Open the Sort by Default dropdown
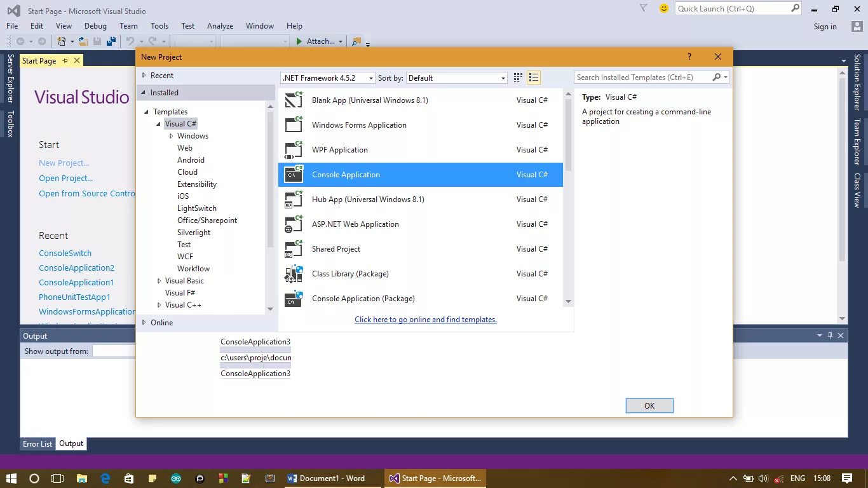Viewport: 868px width, 488px height. 457,78
